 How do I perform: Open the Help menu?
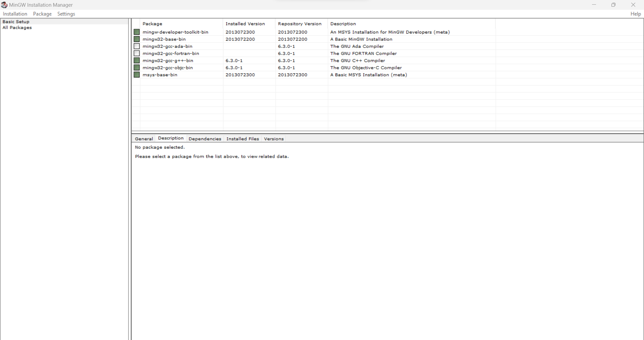(635, 14)
